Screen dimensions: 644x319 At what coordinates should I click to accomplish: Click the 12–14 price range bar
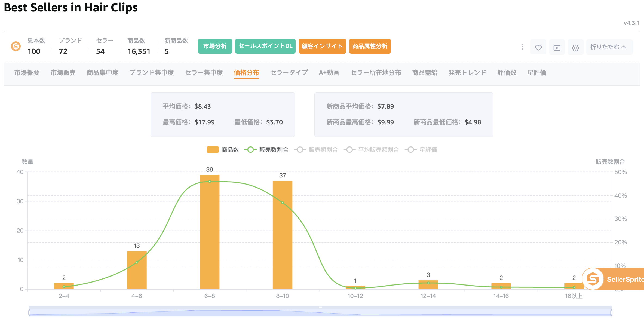point(428,285)
